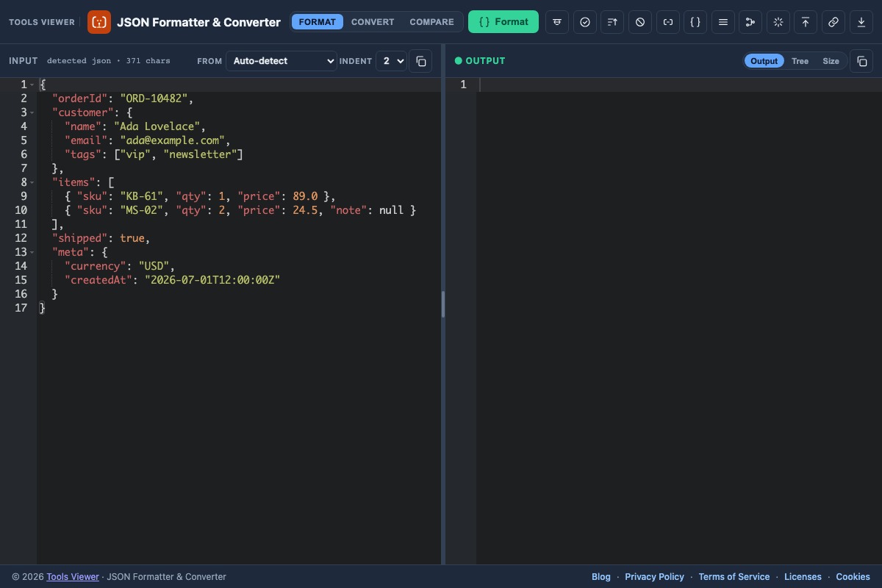Click the download arrow icon
The height and width of the screenshot is (588, 882).
[861, 22]
